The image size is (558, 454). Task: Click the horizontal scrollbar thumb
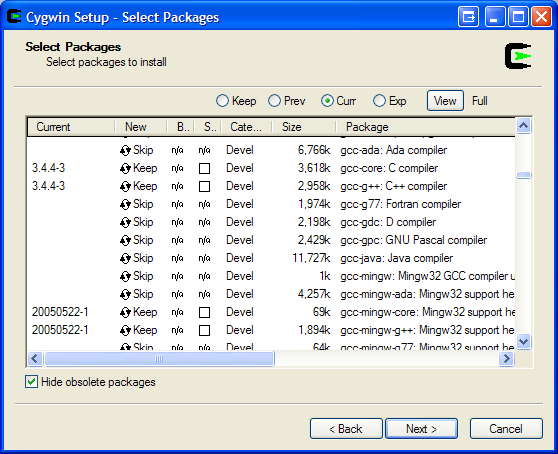pyautogui.click(x=159, y=359)
